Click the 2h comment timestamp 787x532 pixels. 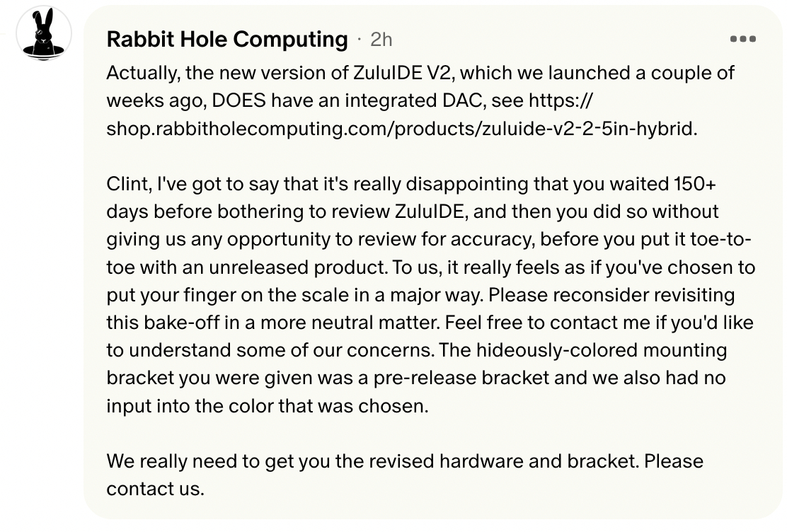pyautogui.click(x=381, y=40)
